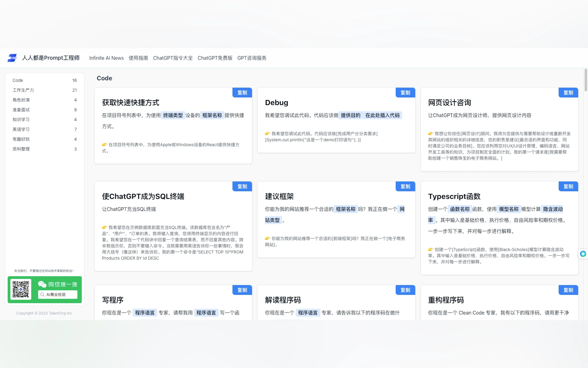Click the floating assistant icon at right edge
Screen dimensions: 588x368
[x=583, y=254]
